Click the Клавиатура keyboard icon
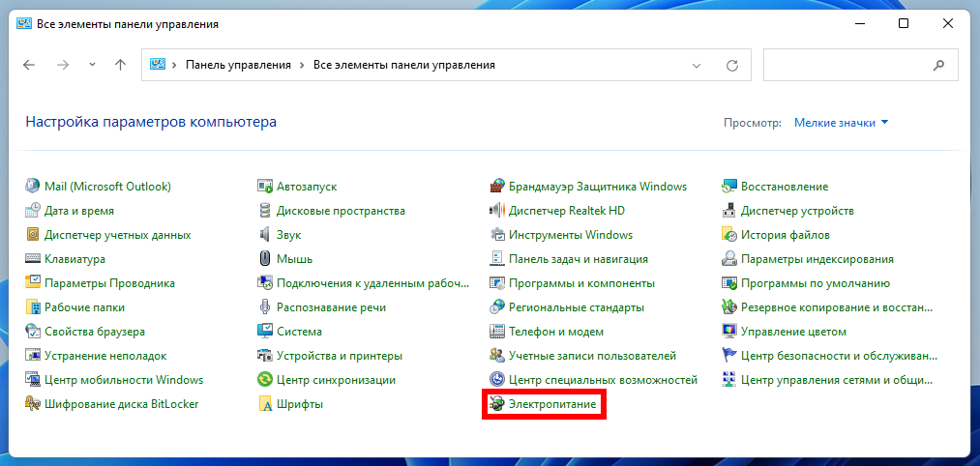The height and width of the screenshot is (466, 980). 33,259
